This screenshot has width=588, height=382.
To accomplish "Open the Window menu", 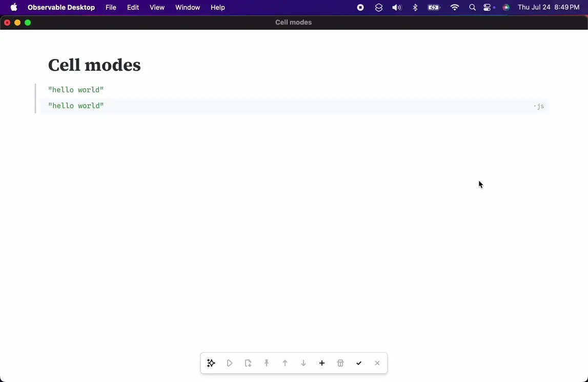I will click(188, 8).
